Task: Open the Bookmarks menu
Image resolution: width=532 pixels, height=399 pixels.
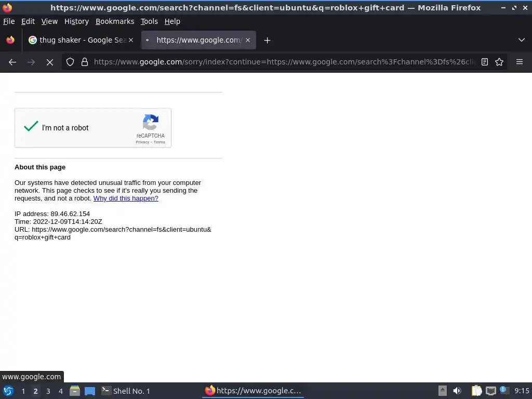Action: coord(115,21)
